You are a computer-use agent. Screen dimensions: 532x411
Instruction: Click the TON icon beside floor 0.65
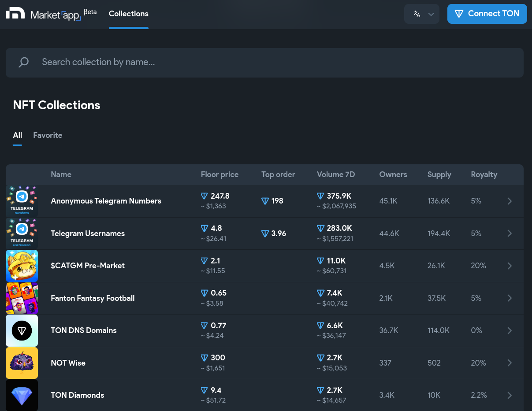pos(204,293)
